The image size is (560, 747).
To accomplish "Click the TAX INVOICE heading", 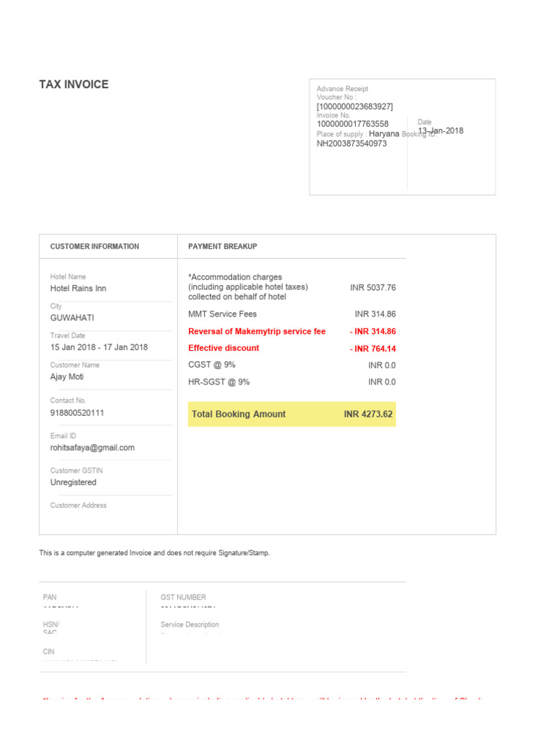I will pos(74,85).
